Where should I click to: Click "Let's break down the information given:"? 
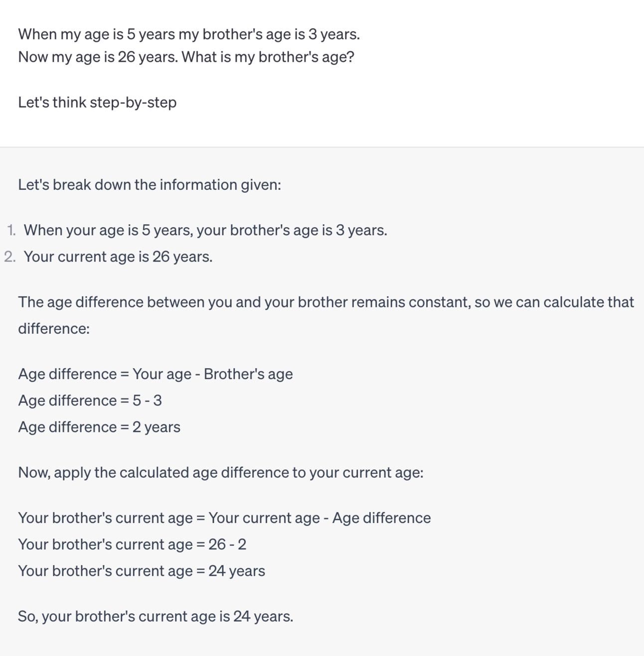click(x=150, y=185)
